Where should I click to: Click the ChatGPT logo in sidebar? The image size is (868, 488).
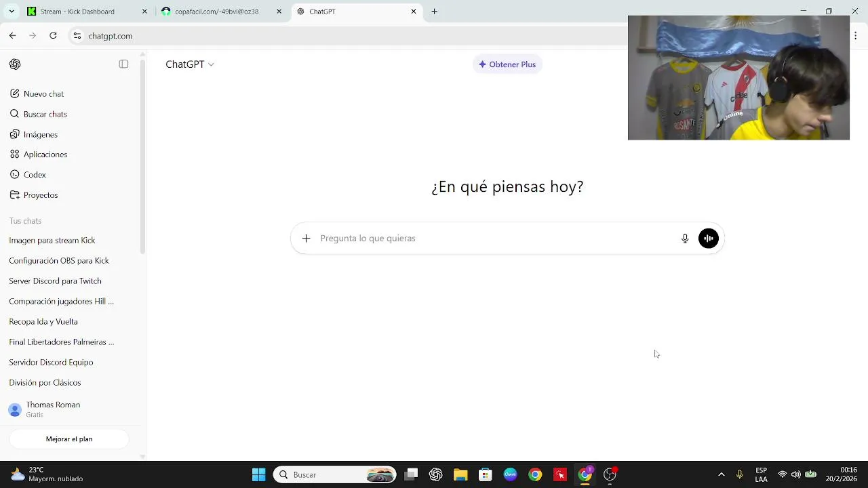coord(15,64)
